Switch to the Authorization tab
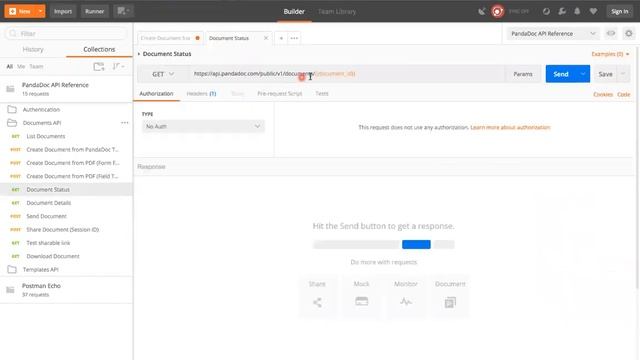640x360 pixels. (x=156, y=93)
